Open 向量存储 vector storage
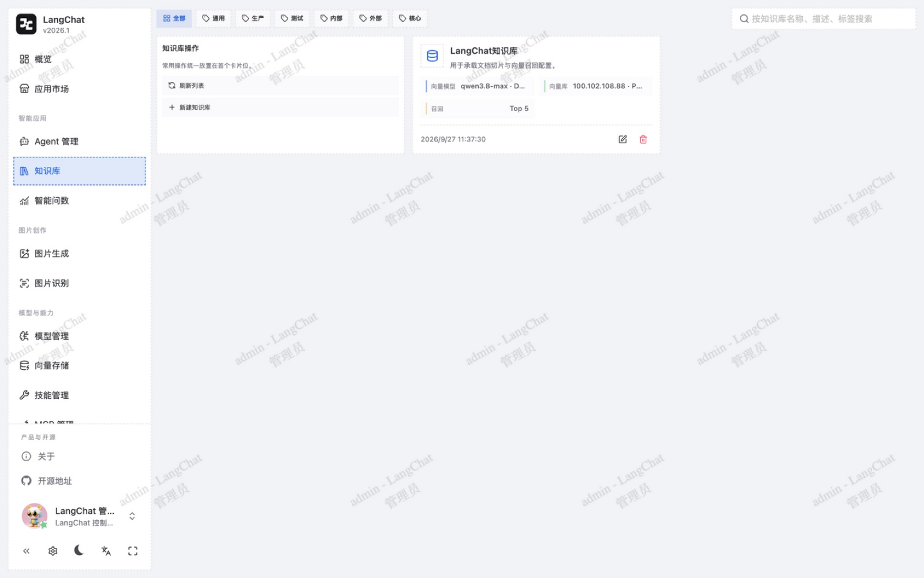Image resolution: width=924 pixels, height=578 pixels. click(79, 365)
